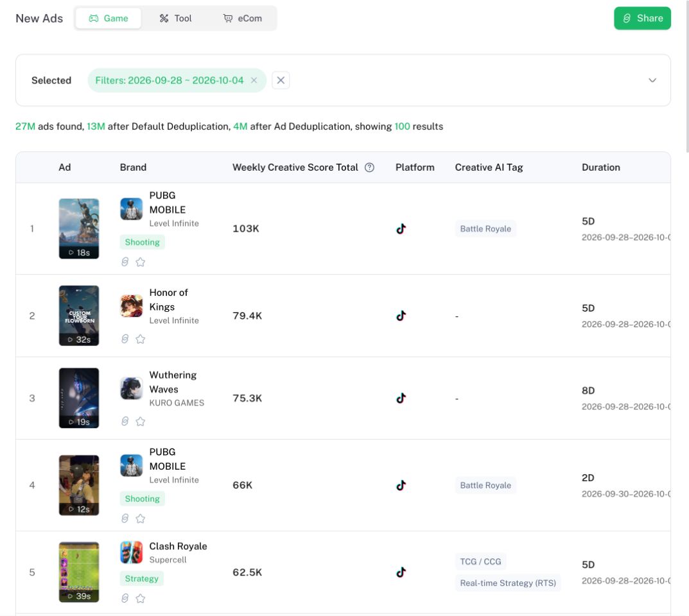The width and height of the screenshot is (689, 616).
Task: Click the 75.3K score value
Action: 247,398
